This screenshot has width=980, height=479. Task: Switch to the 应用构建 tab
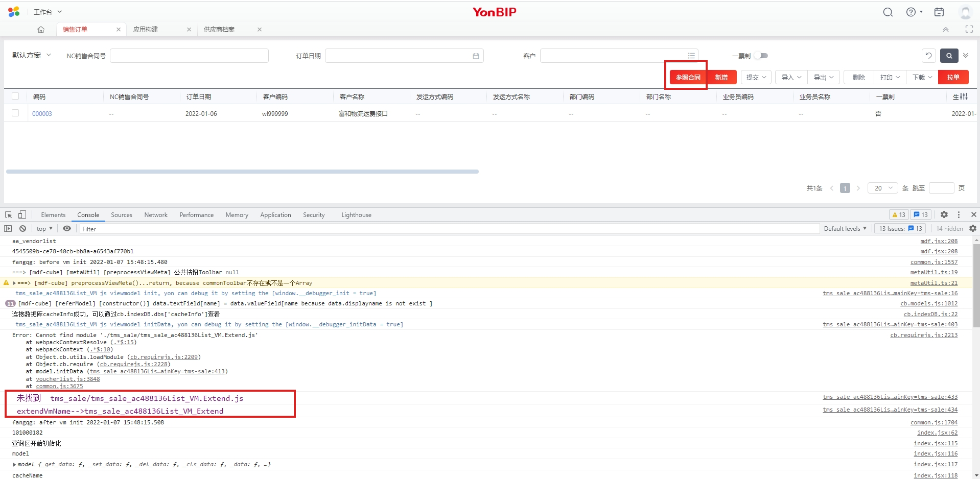pyautogui.click(x=146, y=29)
